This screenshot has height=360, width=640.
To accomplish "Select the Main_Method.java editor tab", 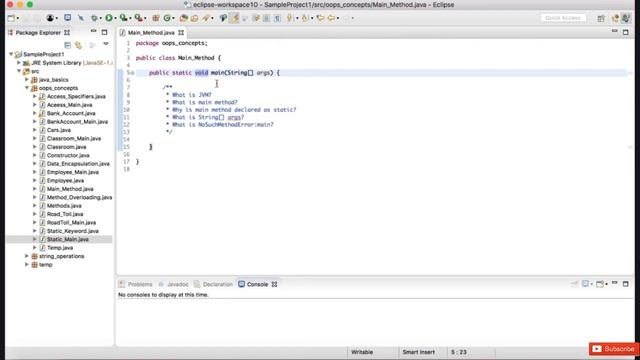I will (151, 33).
